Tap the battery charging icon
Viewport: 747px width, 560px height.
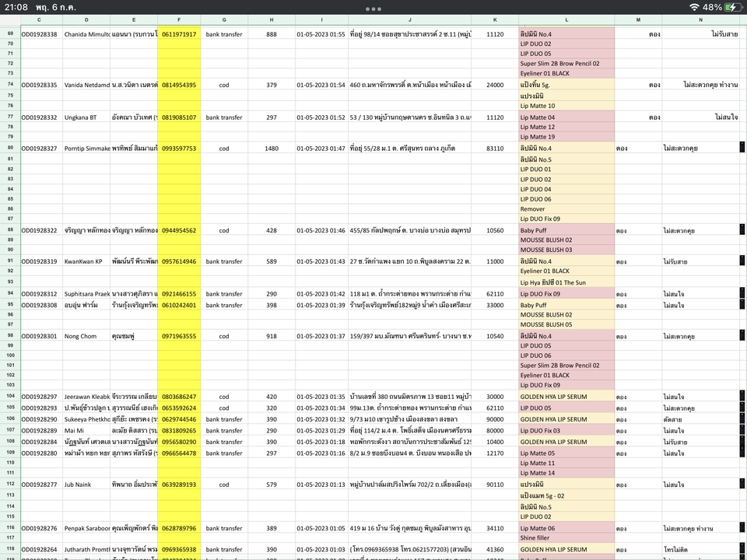click(733, 7)
